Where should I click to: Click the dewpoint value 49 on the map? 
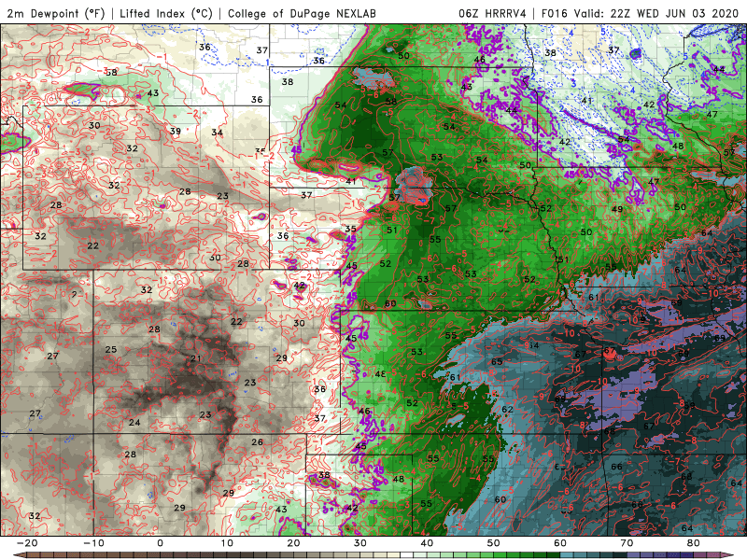click(x=617, y=208)
